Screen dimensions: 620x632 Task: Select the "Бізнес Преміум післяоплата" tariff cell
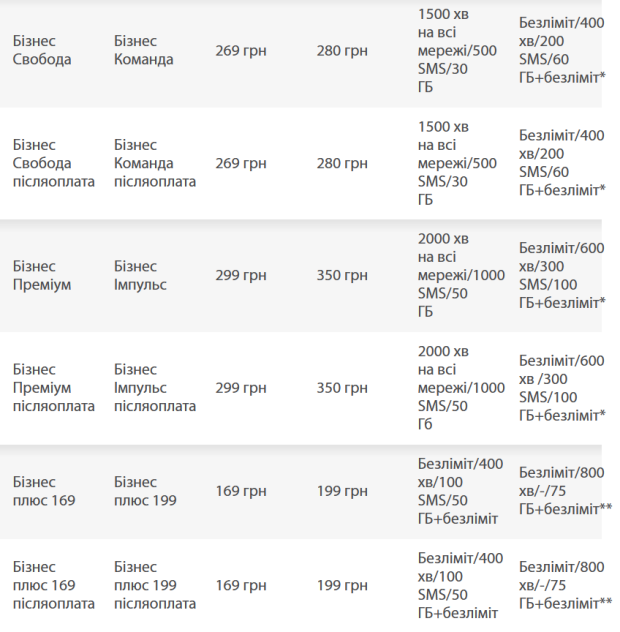pyautogui.click(x=54, y=388)
